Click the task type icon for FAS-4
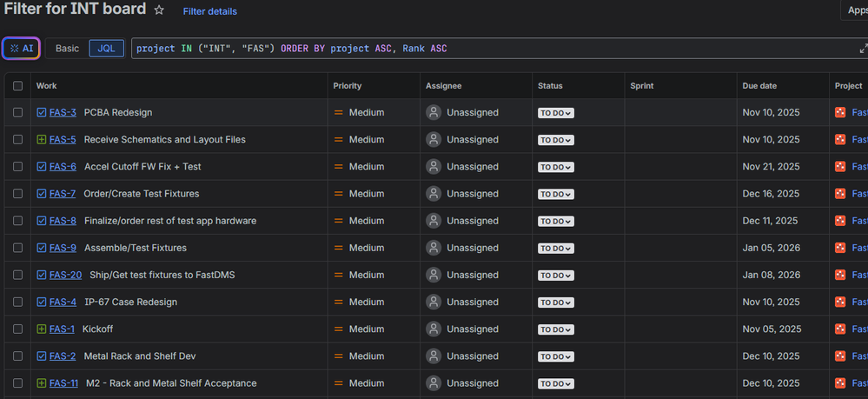 [x=41, y=303]
